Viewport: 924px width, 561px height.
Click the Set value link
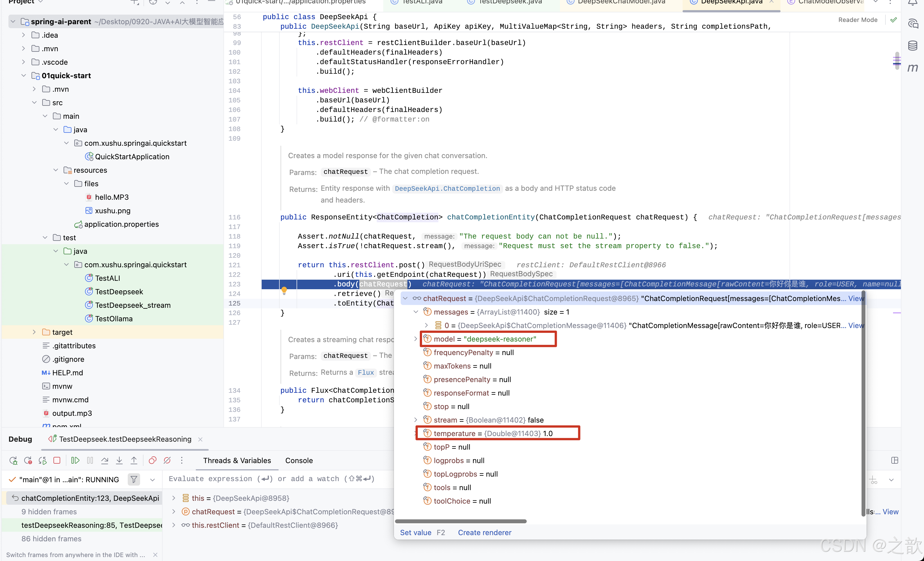tap(416, 533)
